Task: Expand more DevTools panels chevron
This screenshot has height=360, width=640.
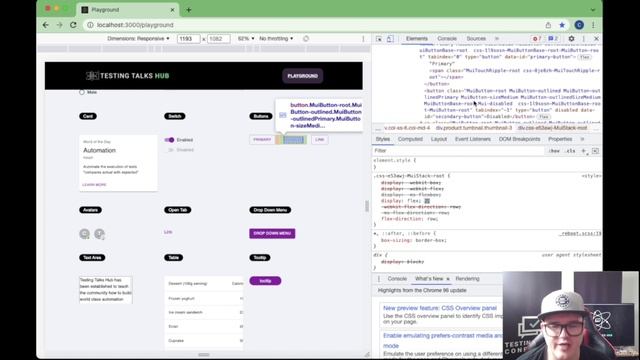Action: pos(497,38)
